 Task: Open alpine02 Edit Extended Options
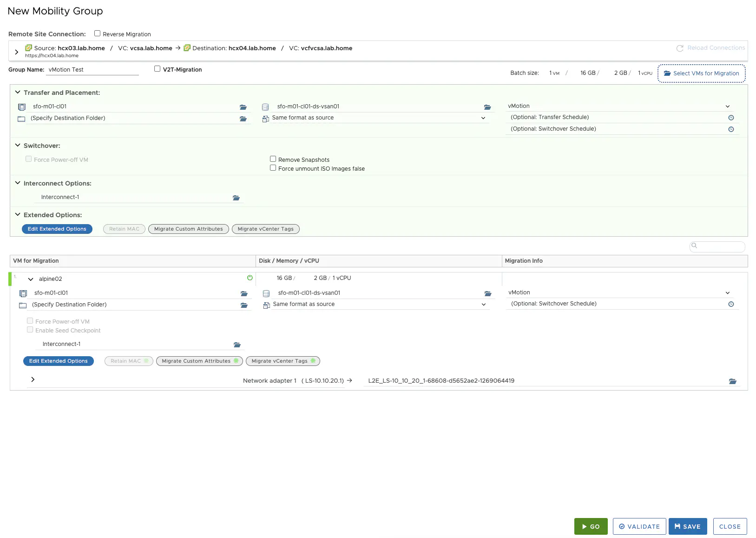click(x=59, y=361)
